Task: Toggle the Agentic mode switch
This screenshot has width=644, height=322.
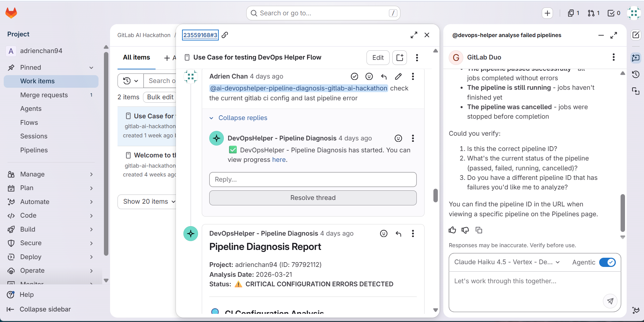Action: coord(607,262)
